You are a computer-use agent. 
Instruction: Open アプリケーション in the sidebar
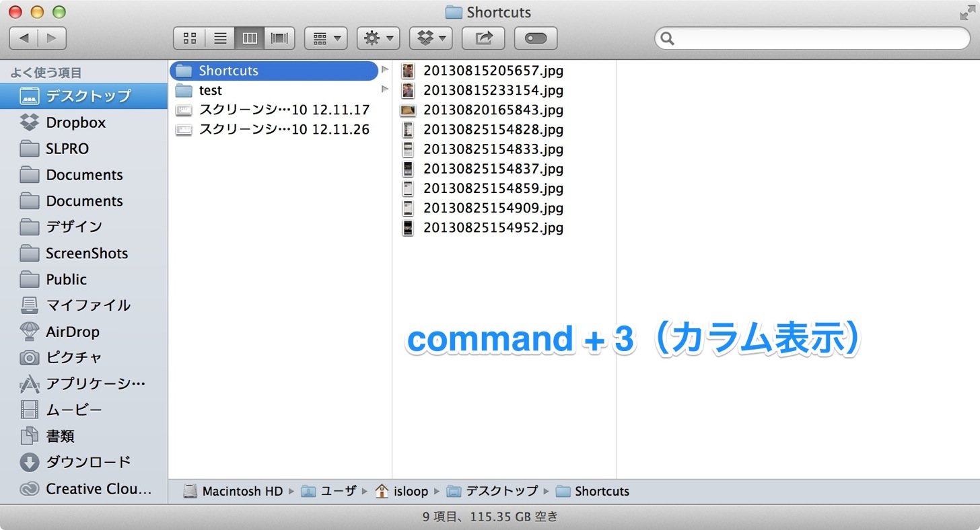(x=83, y=383)
